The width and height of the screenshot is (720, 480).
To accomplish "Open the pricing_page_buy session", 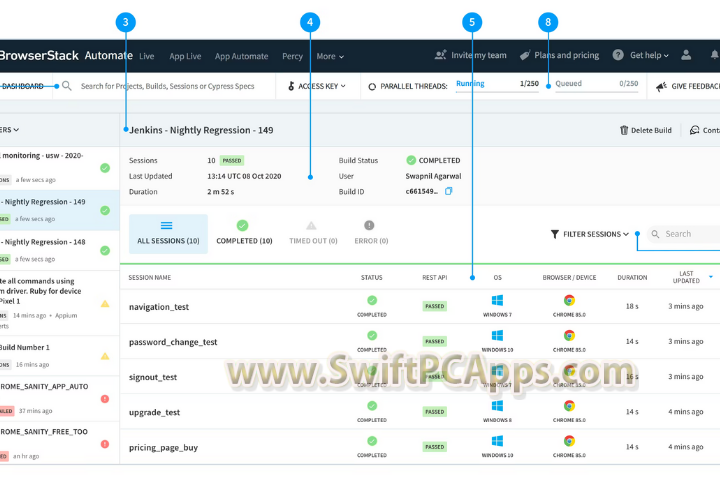I will [163, 447].
